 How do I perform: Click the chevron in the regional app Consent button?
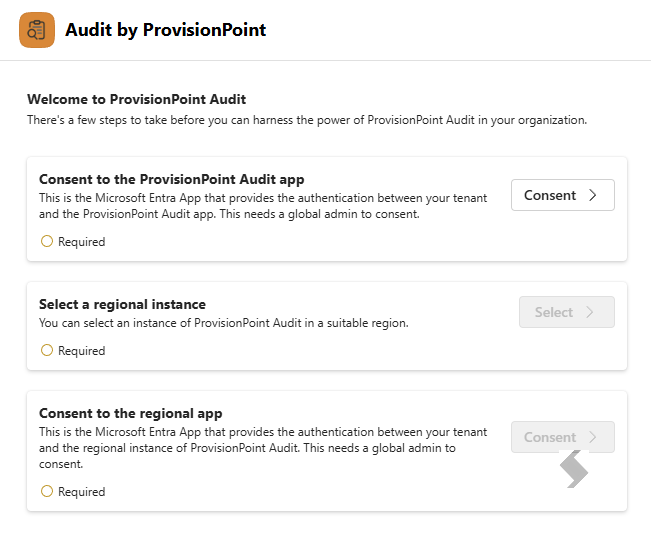pos(592,437)
